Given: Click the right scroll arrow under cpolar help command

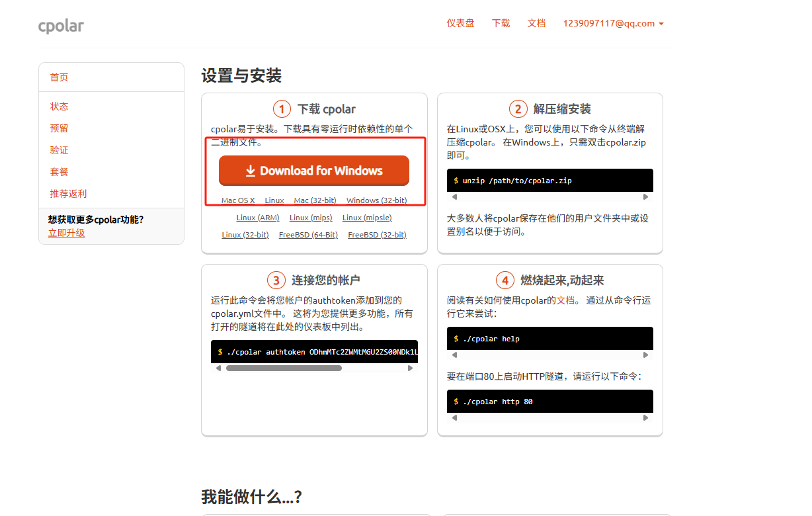Looking at the screenshot, I should [x=646, y=354].
